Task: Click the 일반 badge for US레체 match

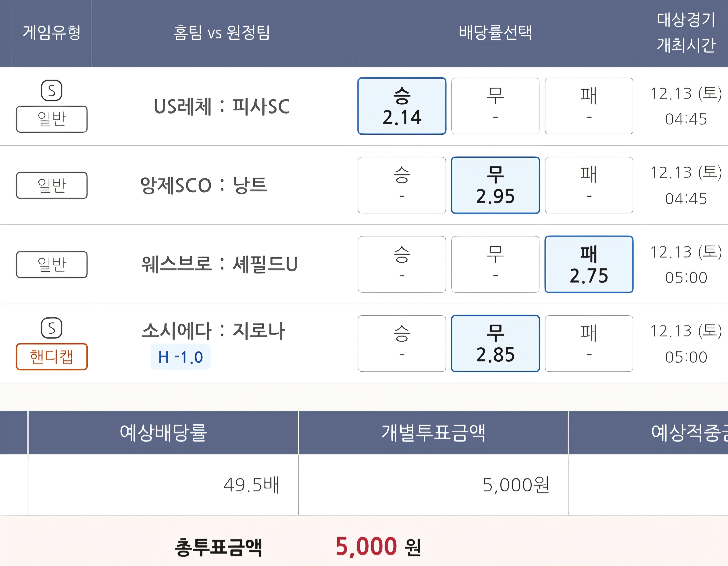Action: pos(52,119)
